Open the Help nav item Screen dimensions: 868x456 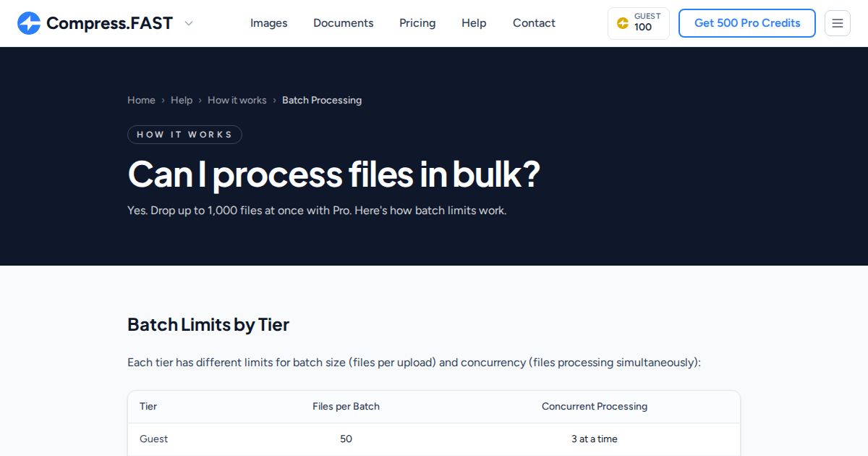click(x=474, y=23)
